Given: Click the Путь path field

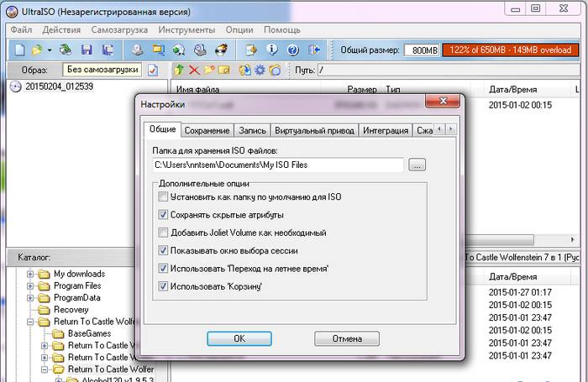Looking at the screenshot, I should [449, 70].
